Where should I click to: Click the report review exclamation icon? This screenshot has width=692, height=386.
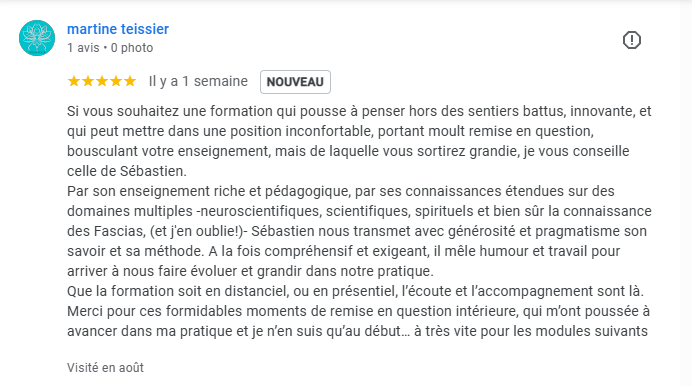pyautogui.click(x=632, y=40)
